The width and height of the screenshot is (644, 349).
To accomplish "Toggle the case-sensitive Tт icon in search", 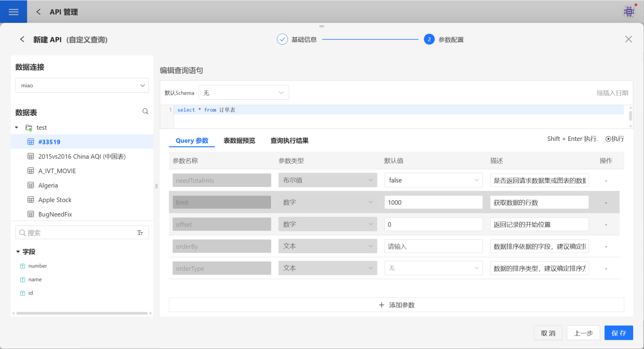I will point(140,233).
